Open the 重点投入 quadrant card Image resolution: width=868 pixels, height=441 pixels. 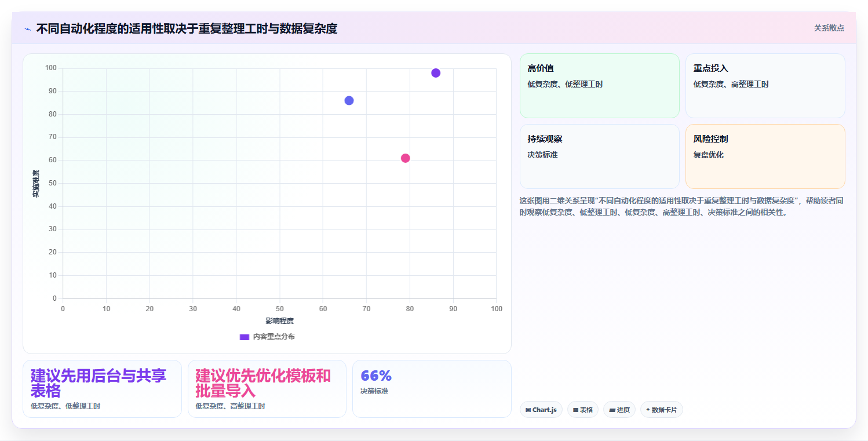click(x=765, y=86)
